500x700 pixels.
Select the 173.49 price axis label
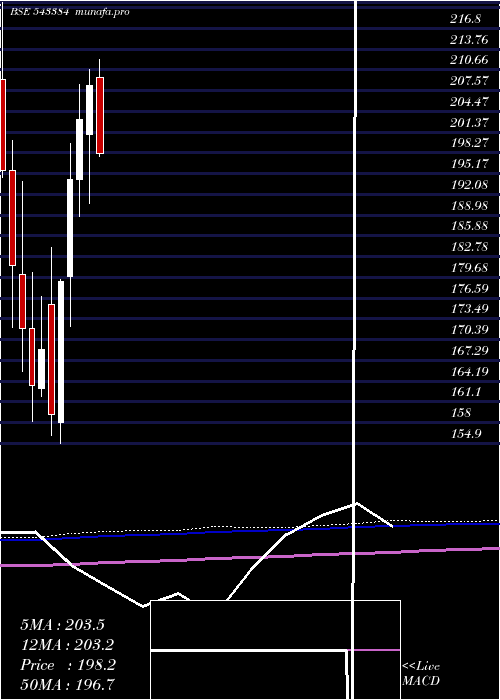tap(469, 309)
